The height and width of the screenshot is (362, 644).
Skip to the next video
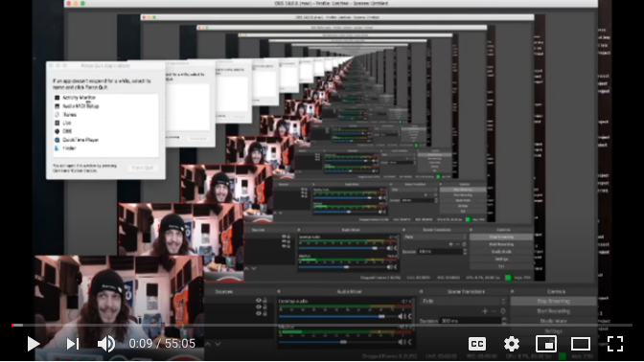pos(73,344)
